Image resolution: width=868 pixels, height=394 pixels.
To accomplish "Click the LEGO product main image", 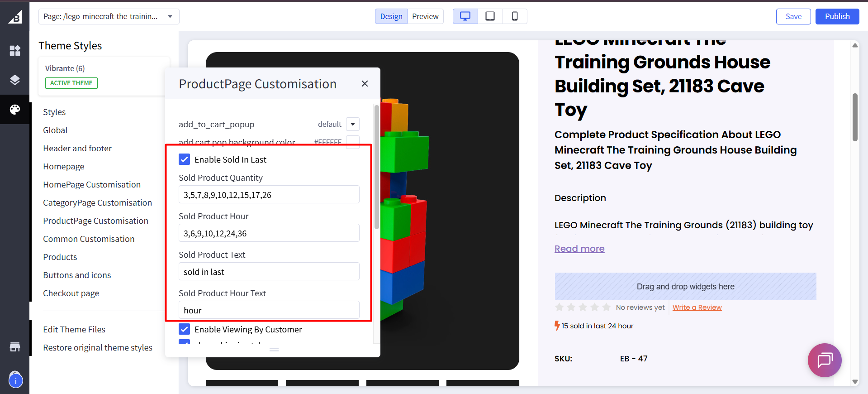I will click(362, 211).
